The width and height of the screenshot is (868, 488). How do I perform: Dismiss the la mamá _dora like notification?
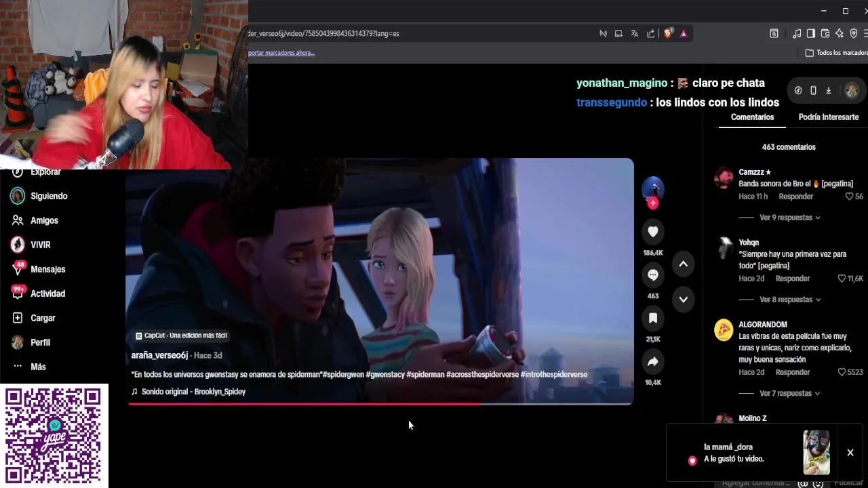tap(850, 453)
